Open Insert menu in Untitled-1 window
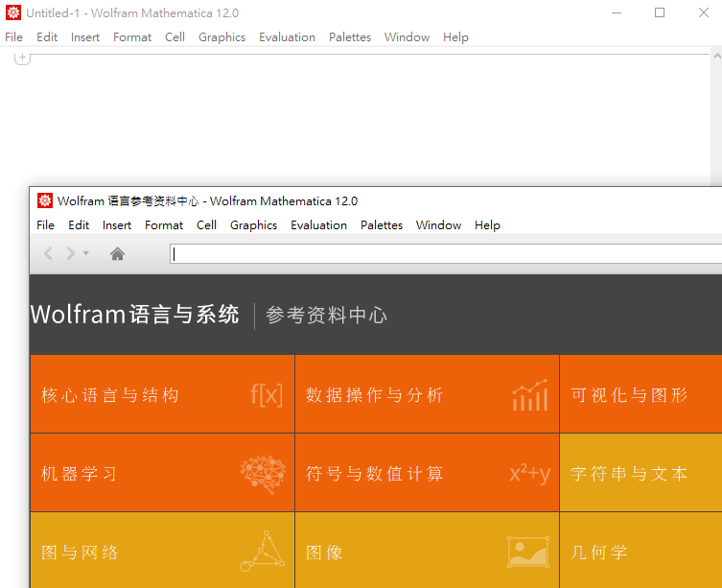Viewport: 722px width, 588px height. point(85,37)
